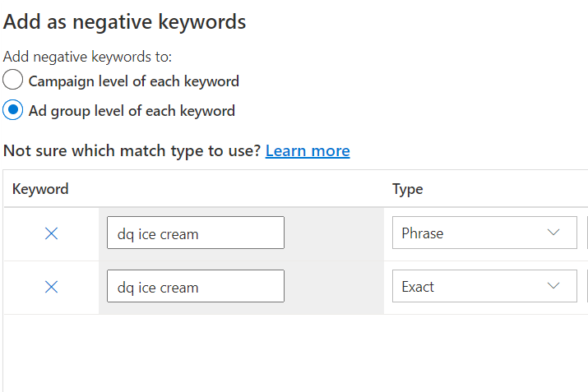588x392 pixels.
Task: Click the 'Add negative keywords to:' label
Action: tap(88, 58)
